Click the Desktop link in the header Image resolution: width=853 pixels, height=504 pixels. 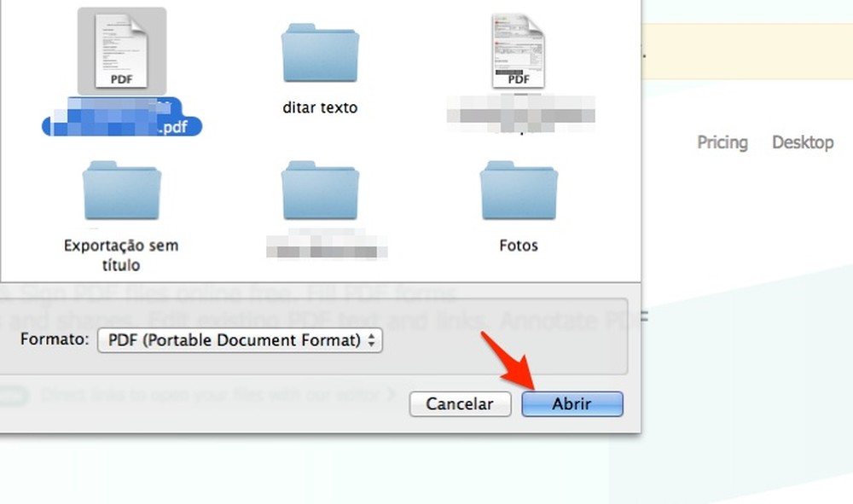802,142
